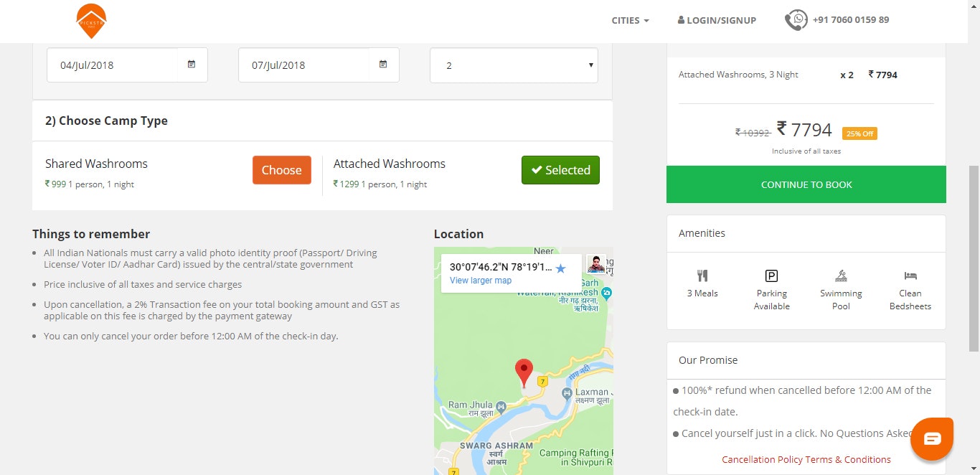Open the Cities dropdown menu
This screenshot has width=980, height=475.
click(x=630, y=20)
